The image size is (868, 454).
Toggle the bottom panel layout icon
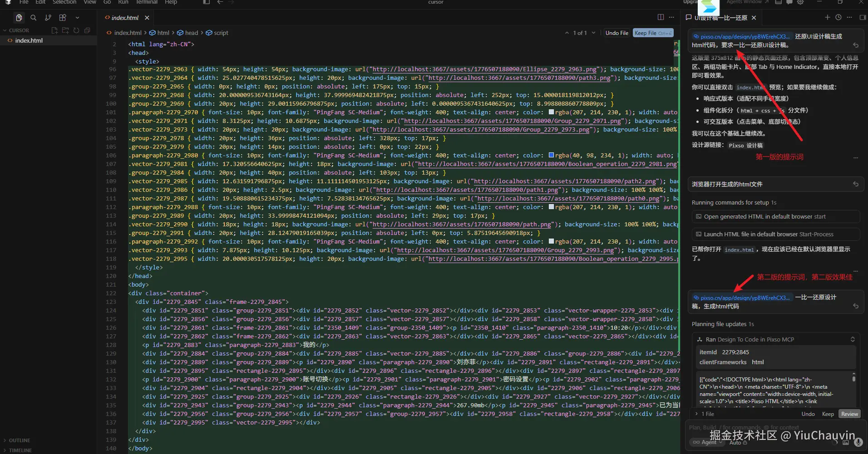click(778, 2)
